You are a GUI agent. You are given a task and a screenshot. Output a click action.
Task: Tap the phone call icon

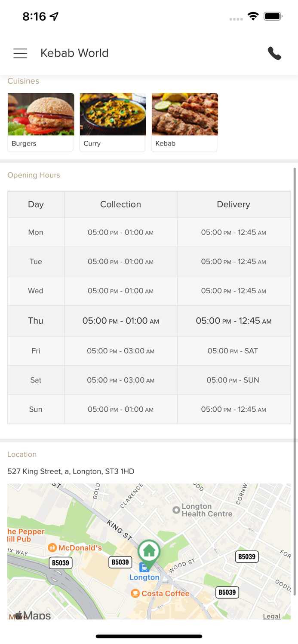(x=274, y=53)
